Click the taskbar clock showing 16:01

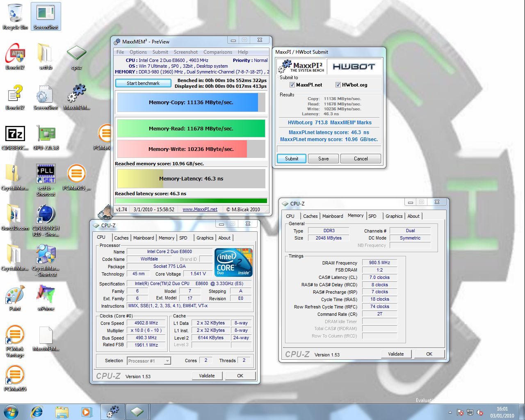502,412
